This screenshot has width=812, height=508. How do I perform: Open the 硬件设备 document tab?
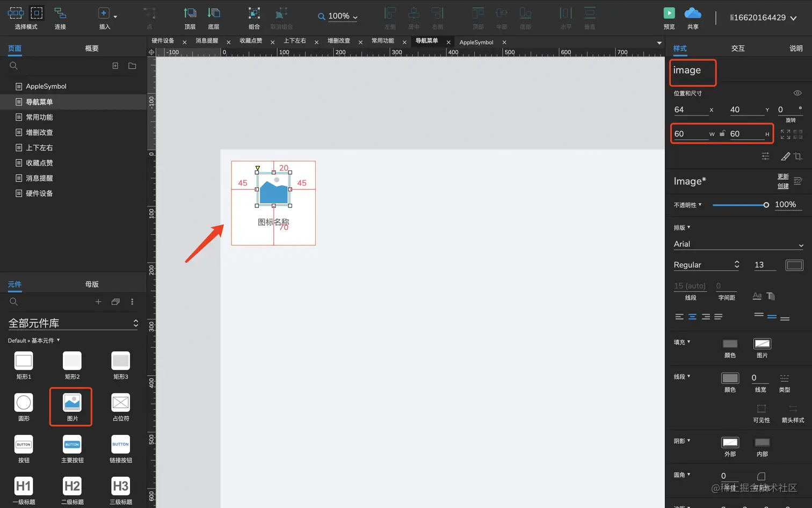pos(163,41)
